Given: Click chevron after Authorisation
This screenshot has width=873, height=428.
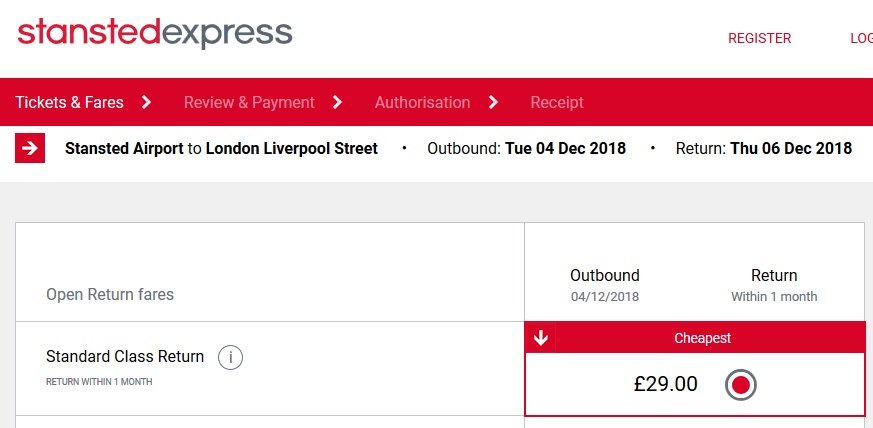Looking at the screenshot, I should [x=493, y=102].
